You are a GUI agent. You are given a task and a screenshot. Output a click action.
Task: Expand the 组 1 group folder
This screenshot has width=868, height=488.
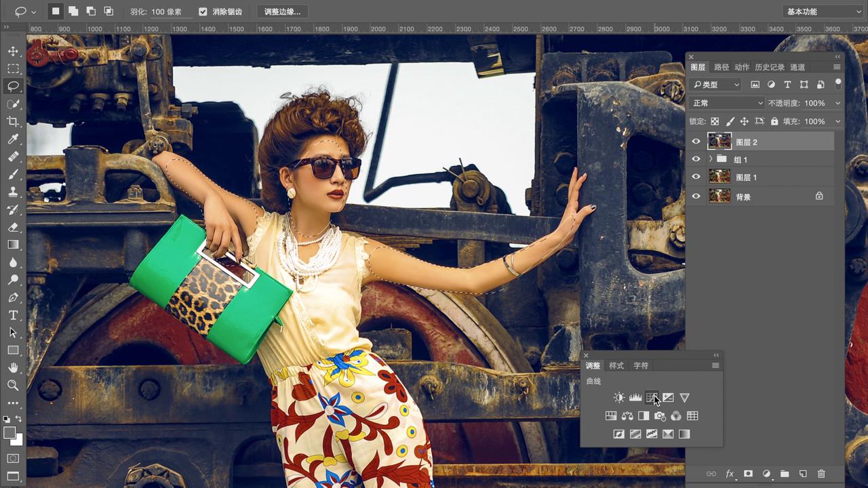(x=710, y=159)
